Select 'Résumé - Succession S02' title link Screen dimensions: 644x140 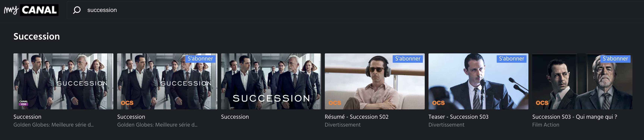tap(356, 117)
